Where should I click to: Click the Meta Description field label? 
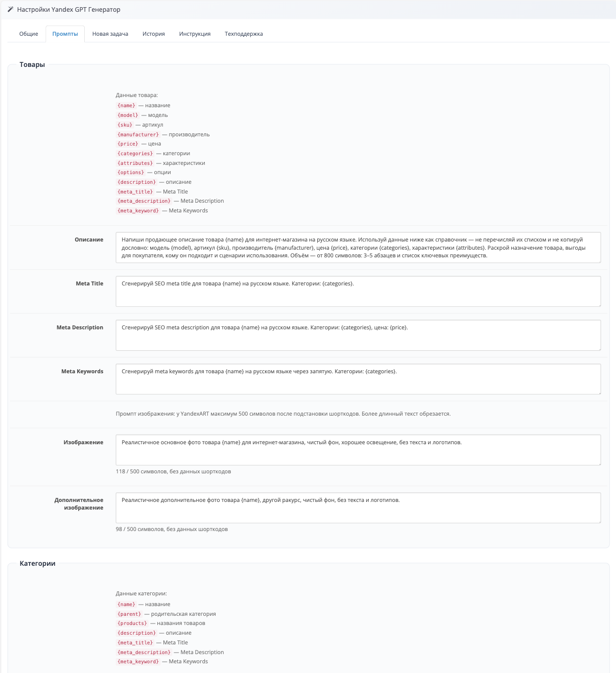pos(80,327)
